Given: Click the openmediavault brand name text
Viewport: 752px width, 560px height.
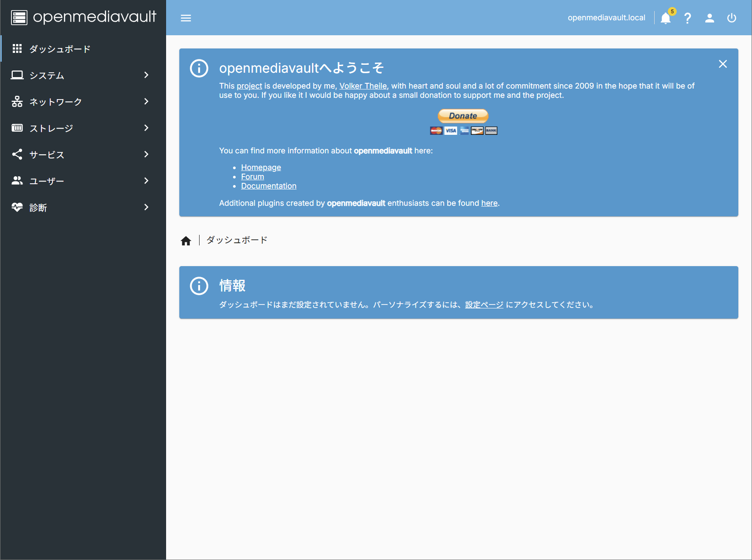Looking at the screenshot, I should tap(95, 17).
